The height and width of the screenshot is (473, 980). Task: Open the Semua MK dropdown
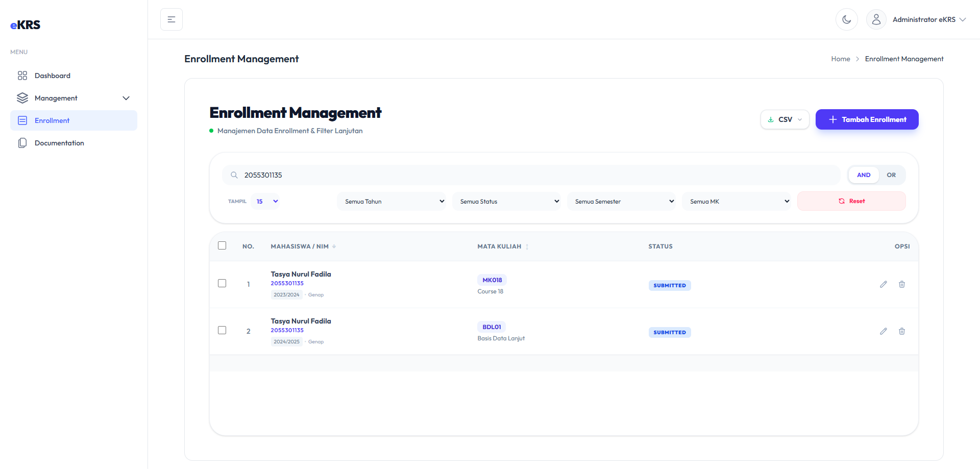pyautogui.click(x=737, y=202)
